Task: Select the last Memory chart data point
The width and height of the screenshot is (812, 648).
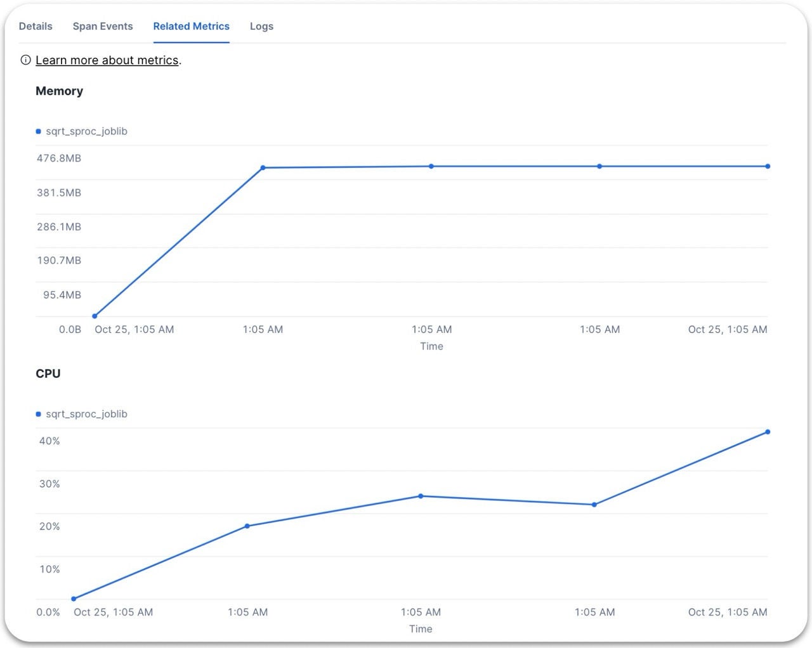Action: (768, 166)
